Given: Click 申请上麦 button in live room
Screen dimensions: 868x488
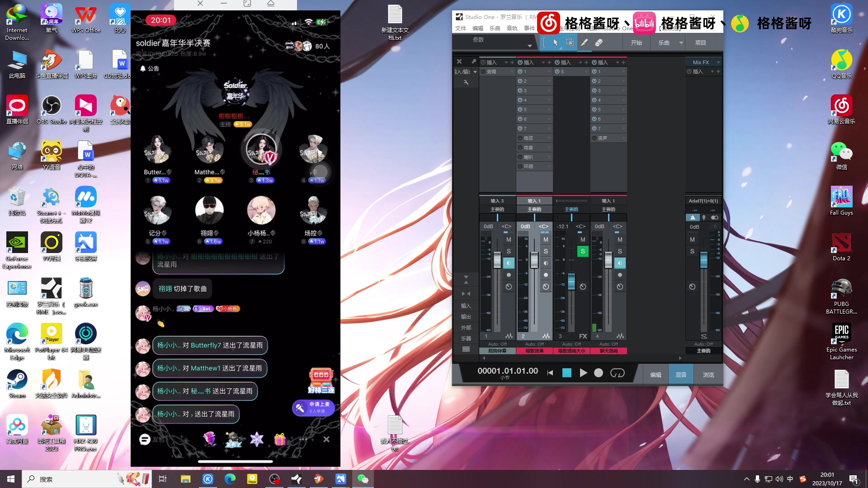Looking at the screenshot, I should 313,408.
